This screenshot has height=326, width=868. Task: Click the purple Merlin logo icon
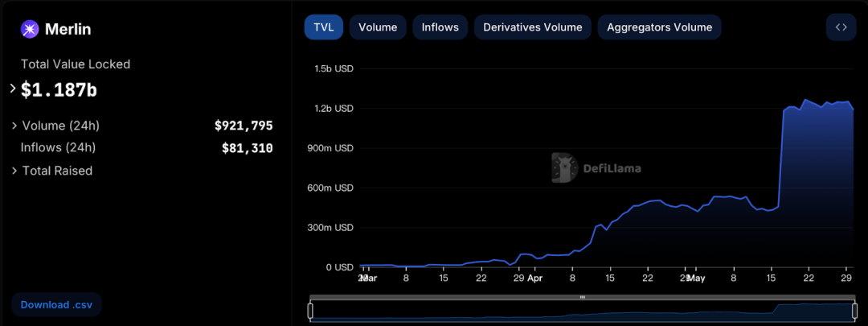coord(30,30)
